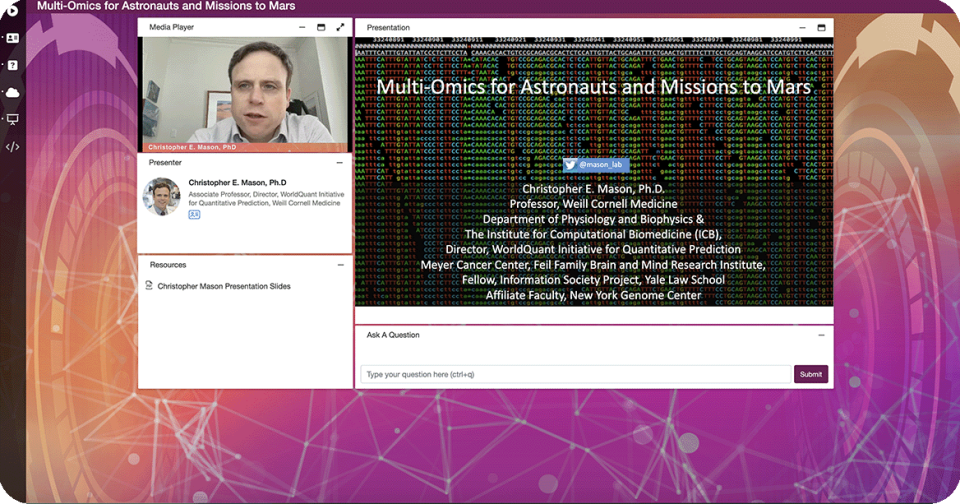Click the Presenter panel title
960x504 pixels.
click(x=165, y=162)
